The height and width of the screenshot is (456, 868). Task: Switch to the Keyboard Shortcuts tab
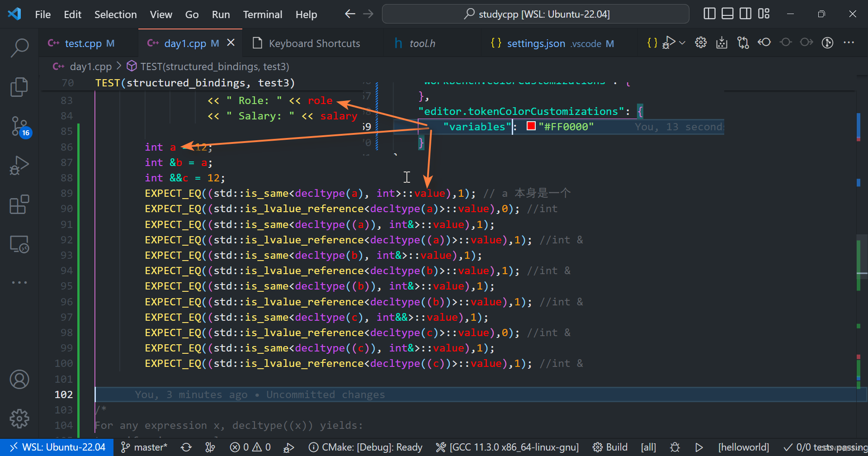click(x=314, y=43)
